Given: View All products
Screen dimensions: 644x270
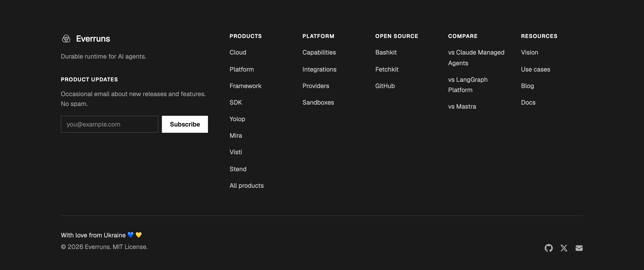Looking at the screenshot, I should [x=246, y=186].
